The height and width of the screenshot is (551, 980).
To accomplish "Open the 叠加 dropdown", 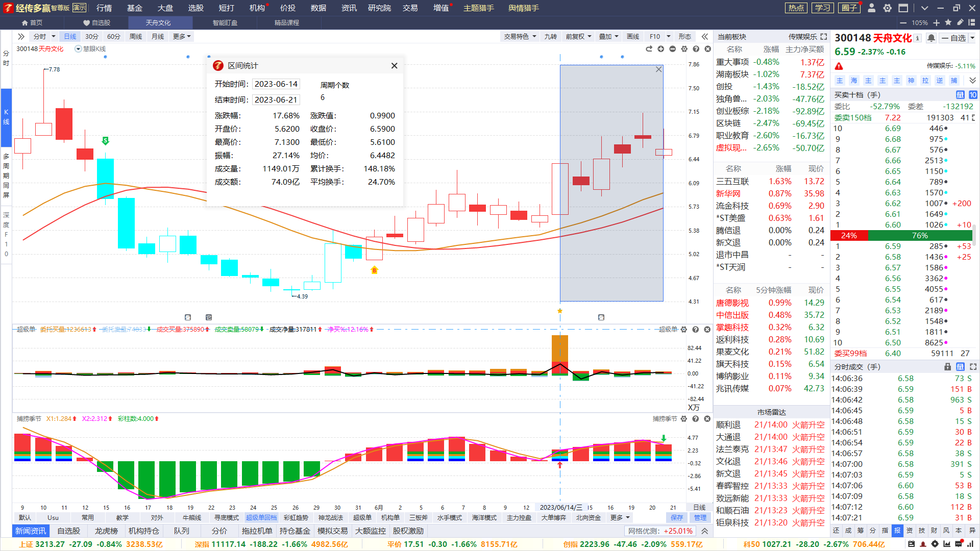I will tap(608, 37).
